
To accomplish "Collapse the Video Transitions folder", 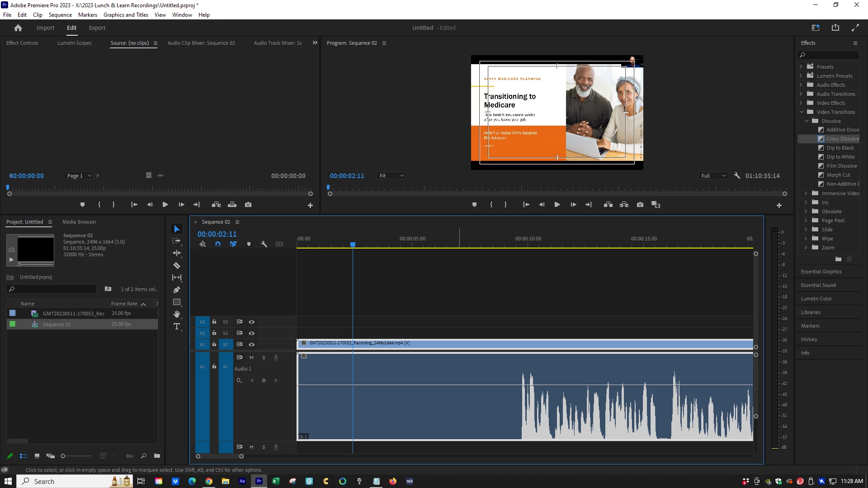I will tap(801, 112).
